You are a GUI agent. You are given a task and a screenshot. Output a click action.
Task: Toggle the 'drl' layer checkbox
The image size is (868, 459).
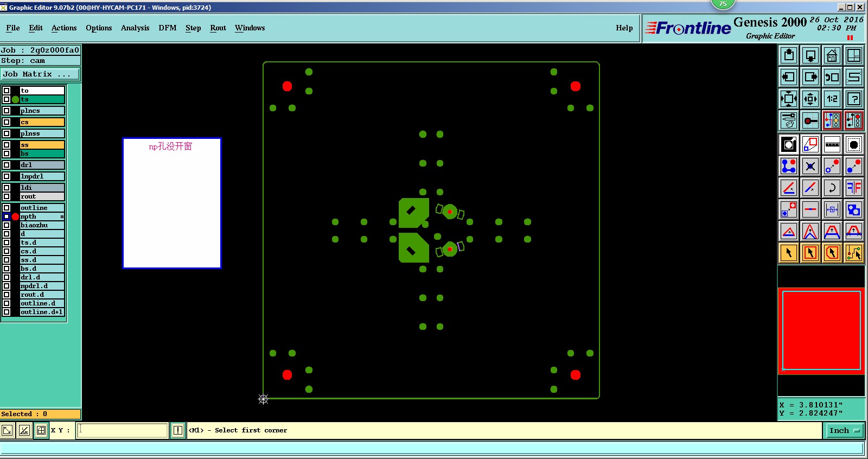click(x=7, y=165)
